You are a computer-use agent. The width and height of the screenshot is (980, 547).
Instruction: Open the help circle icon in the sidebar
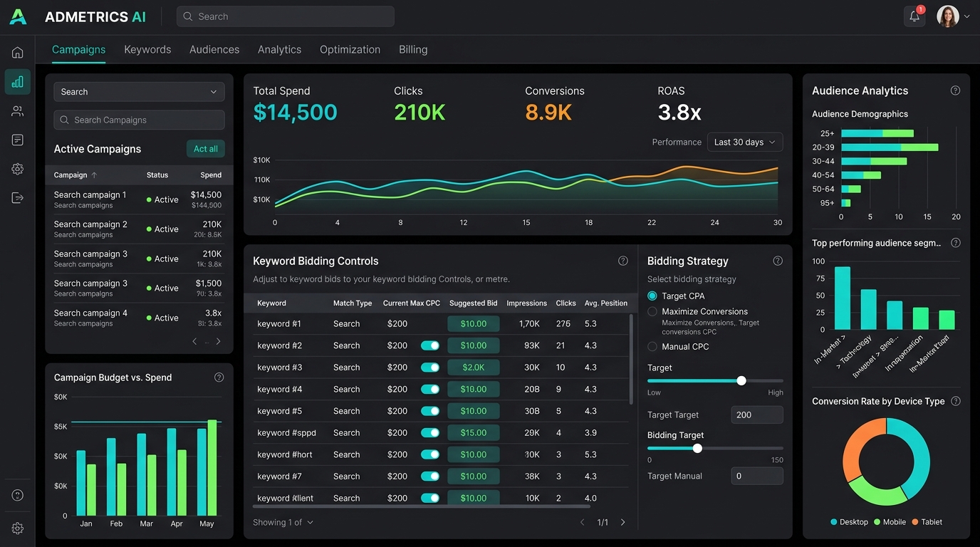click(18, 496)
